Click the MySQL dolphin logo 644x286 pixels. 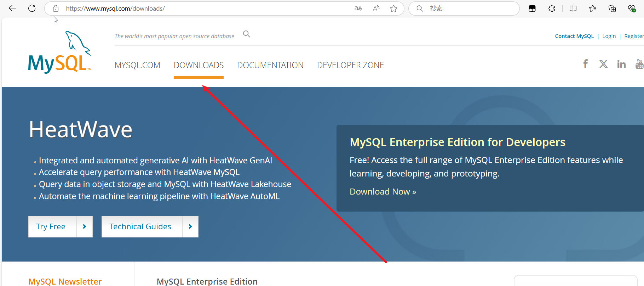coord(59,52)
